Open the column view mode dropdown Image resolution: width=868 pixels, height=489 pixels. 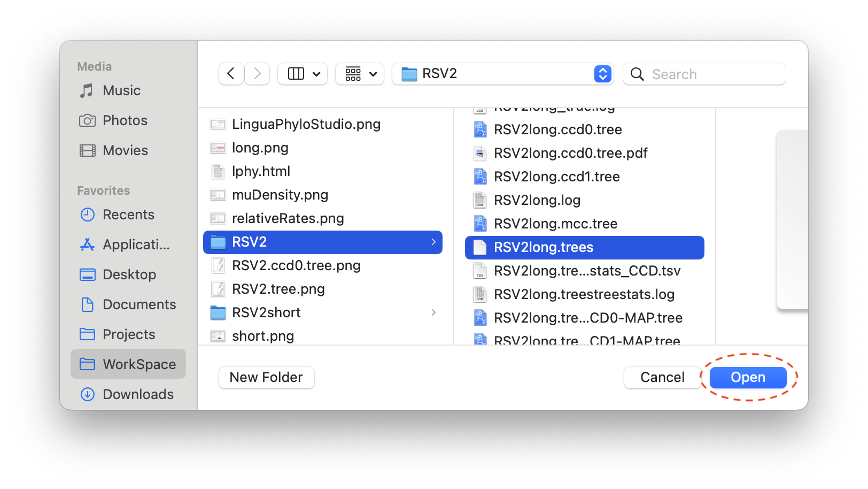point(303,74)
